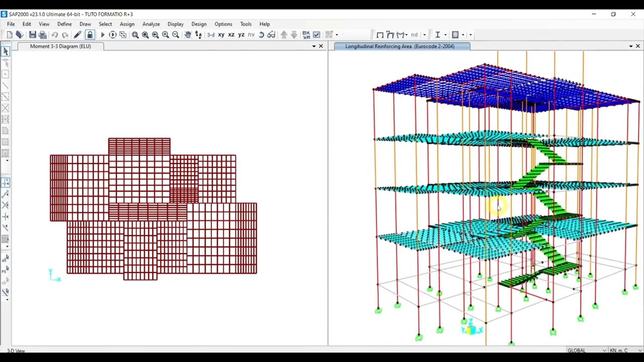Expand the concrete design dropdown arrow
The width and height of the screenshot is (644, 362).
pyautogui.click(x=463, y=35)
